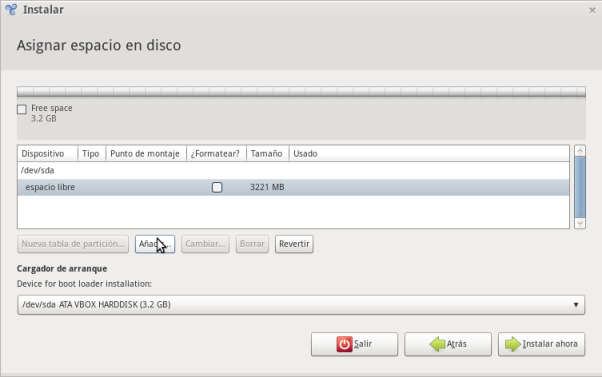Select the /dev/sda device row

[293, 170]
